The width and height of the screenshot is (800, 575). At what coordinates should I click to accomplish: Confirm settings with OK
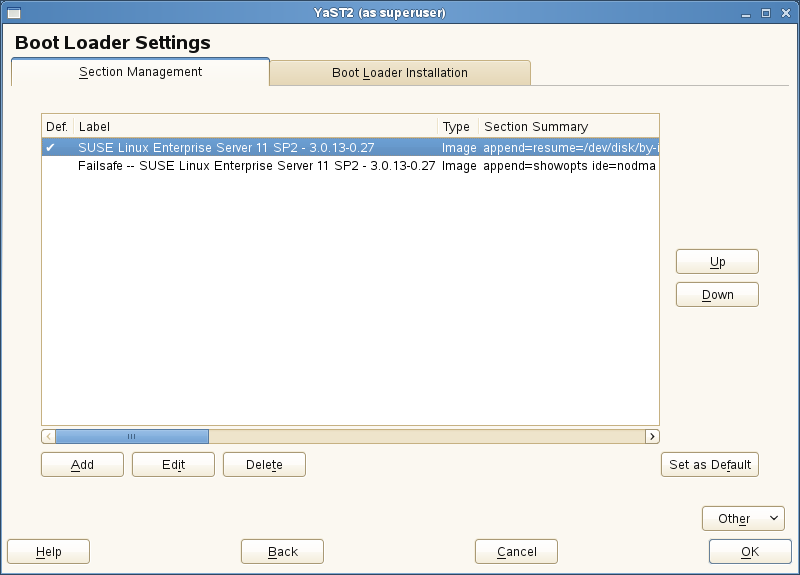tap(750, 552)
